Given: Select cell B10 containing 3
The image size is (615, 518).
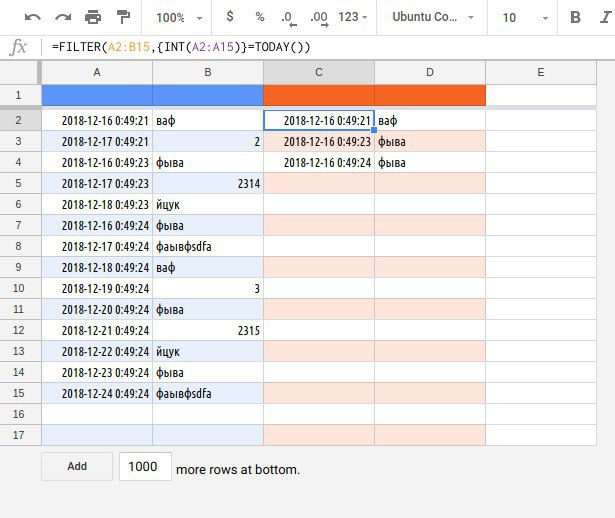Looking at the screenshot, I should [x=208, y=288].
